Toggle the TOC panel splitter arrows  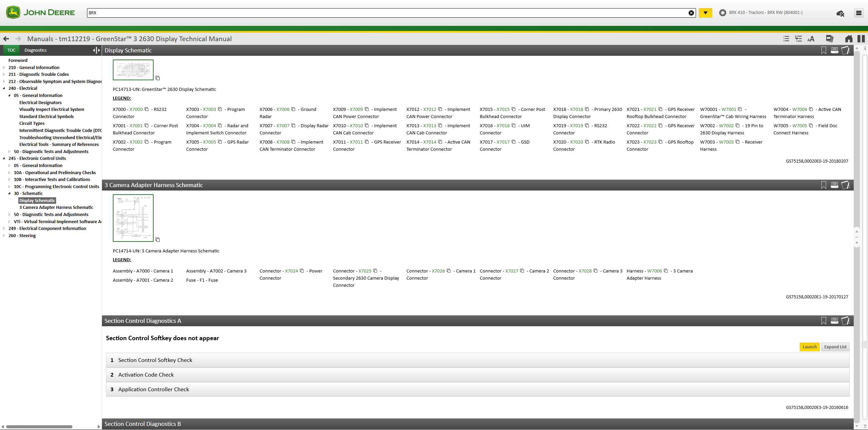click(97, 50)
